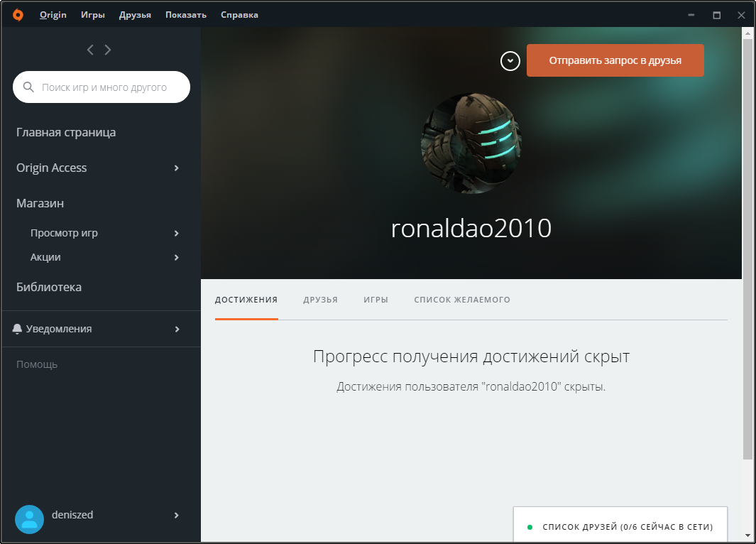This screenshot has width=756, height=544.
Task: Click the notifications bell icon
Action: click(x=18, y=329)
